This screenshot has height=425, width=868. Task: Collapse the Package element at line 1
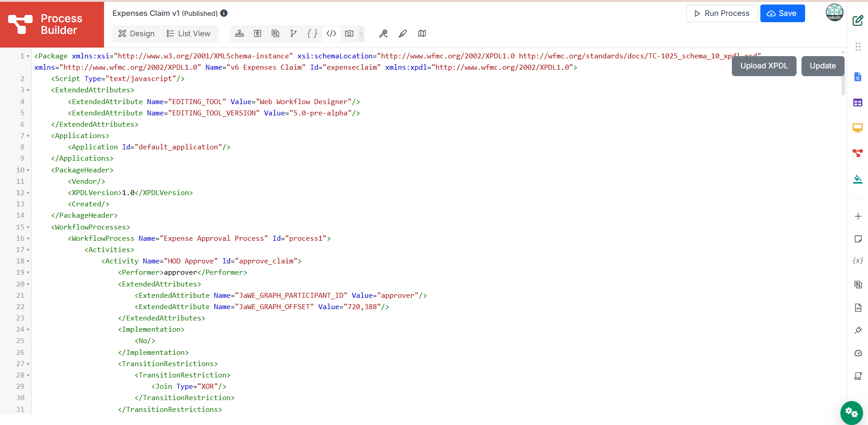[x=28, y=56]
